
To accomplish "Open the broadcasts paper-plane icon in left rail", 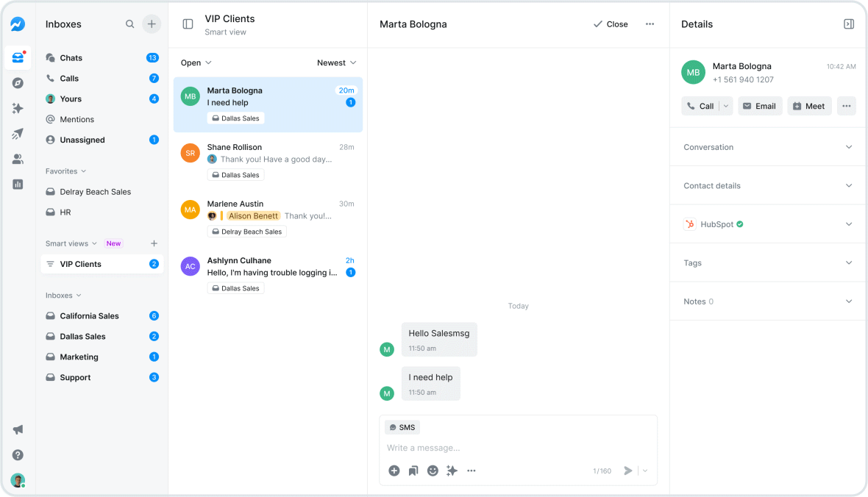I will 18,134.
